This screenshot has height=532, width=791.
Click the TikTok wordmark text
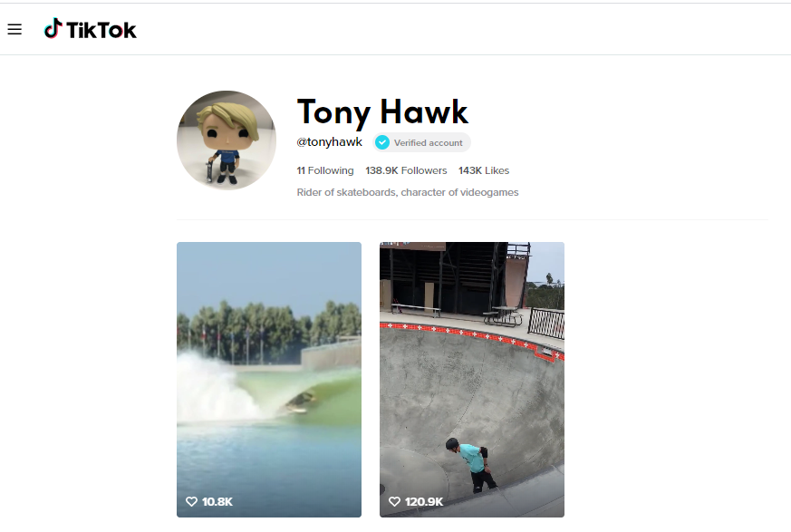tap(101, 30)
